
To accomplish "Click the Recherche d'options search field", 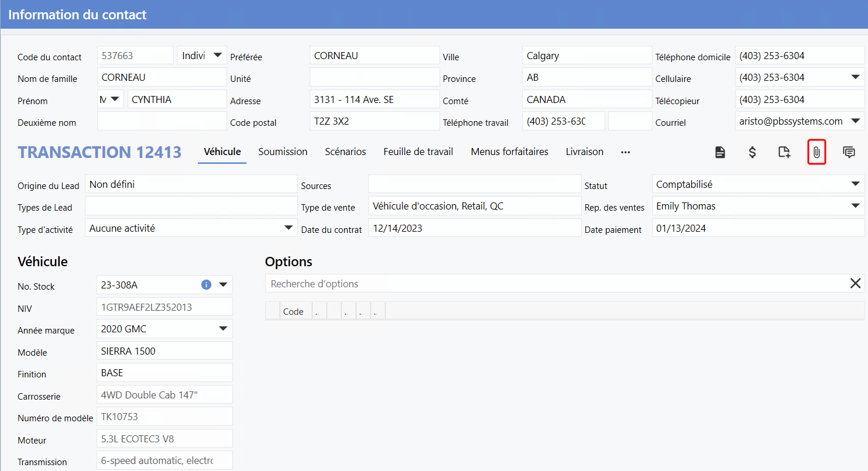I will click(x=550, y=284).
